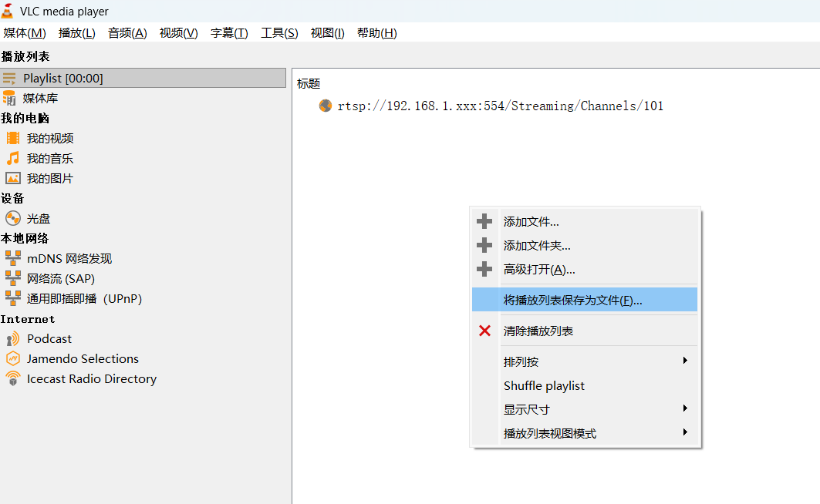This screenshot has height=504, width=820.
Task: Click the 播放列表 panel title
Action: pyautogui.click(x=25, y=56)
